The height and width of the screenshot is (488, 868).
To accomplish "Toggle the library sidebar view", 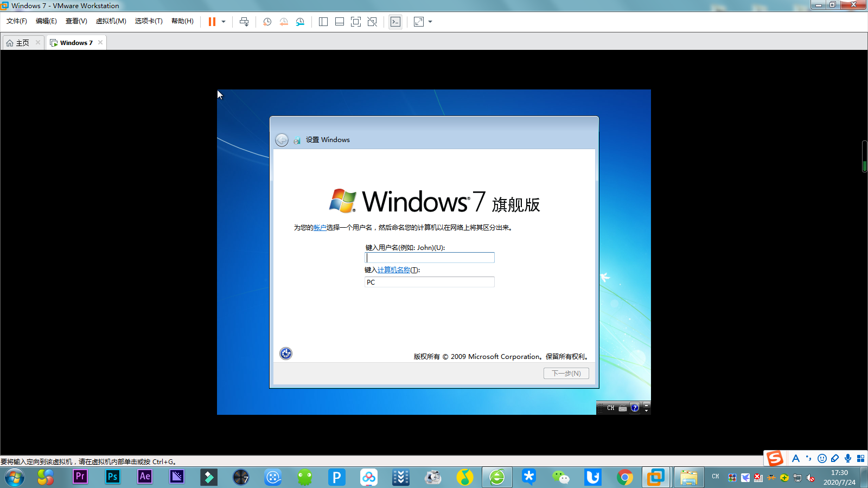I will (323, 22).
